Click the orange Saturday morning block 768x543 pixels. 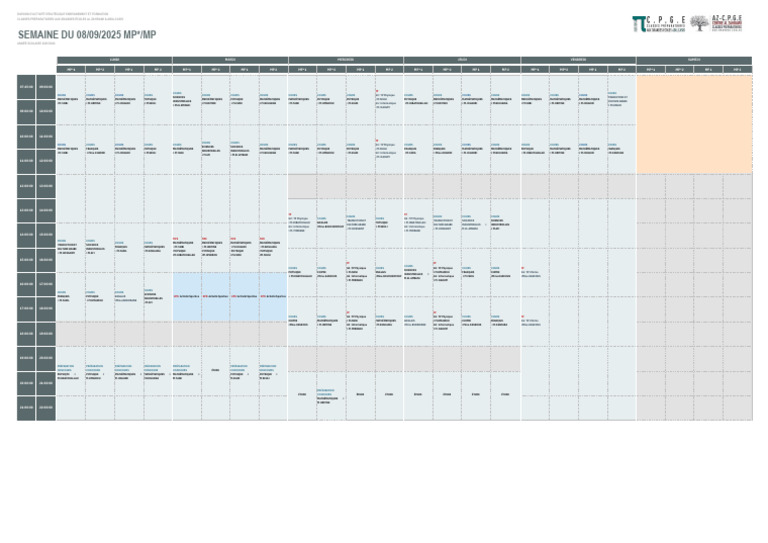tap(694, 124)
